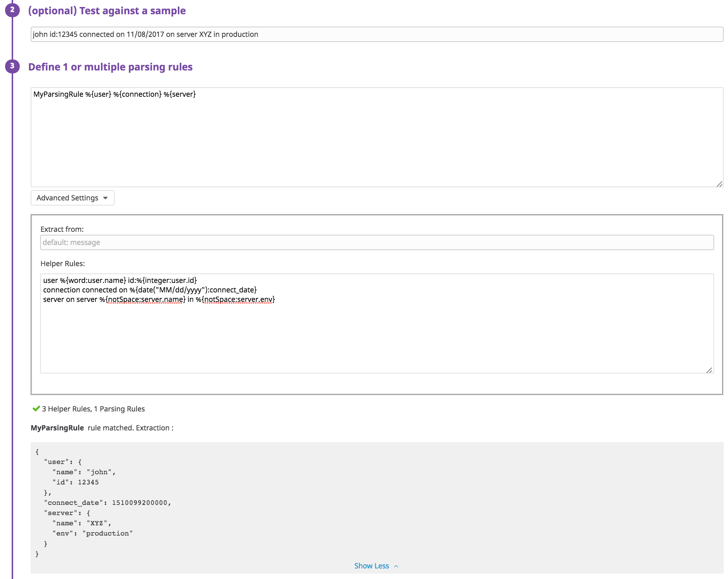This screenshot has height=579, width=728.
Task: Click the 'Test against a sample' heading
Action: tap(107, 11)
